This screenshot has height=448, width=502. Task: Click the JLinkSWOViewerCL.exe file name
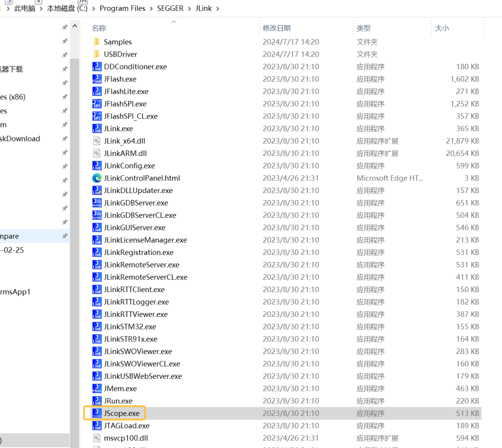coord(142,364)
